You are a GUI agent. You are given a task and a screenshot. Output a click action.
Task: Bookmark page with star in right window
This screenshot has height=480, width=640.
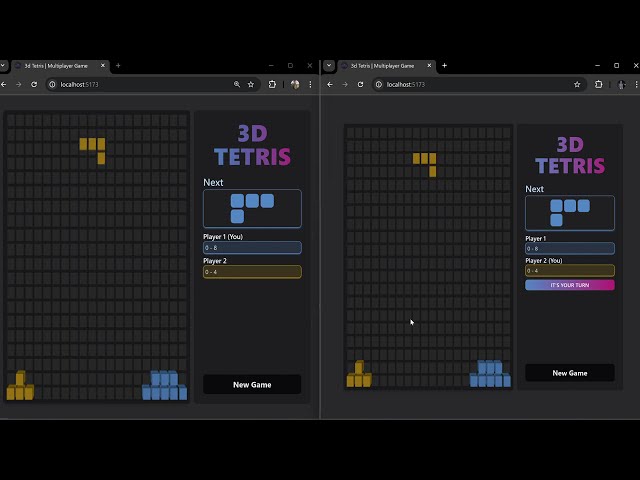[x=577, y=84]
